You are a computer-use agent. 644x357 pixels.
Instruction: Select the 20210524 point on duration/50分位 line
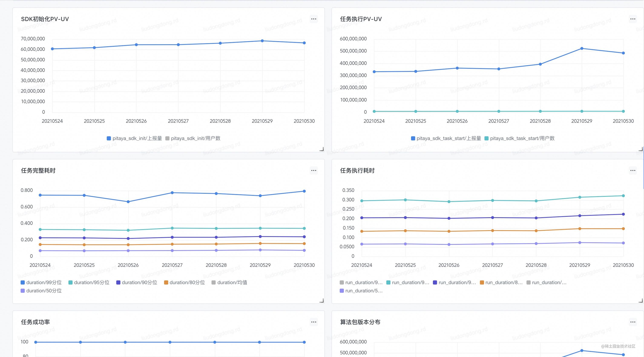(x=40, y=251)
